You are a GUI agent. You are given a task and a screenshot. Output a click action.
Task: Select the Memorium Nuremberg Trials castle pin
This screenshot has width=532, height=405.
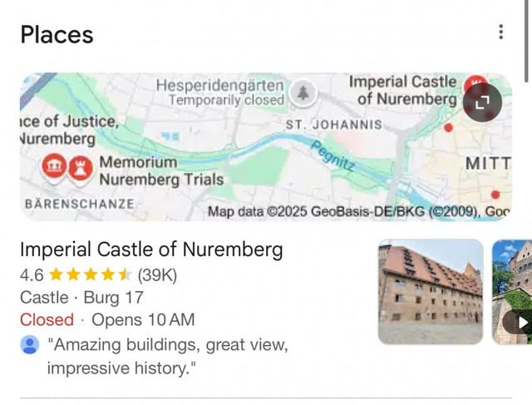click(x=81, y=165)
